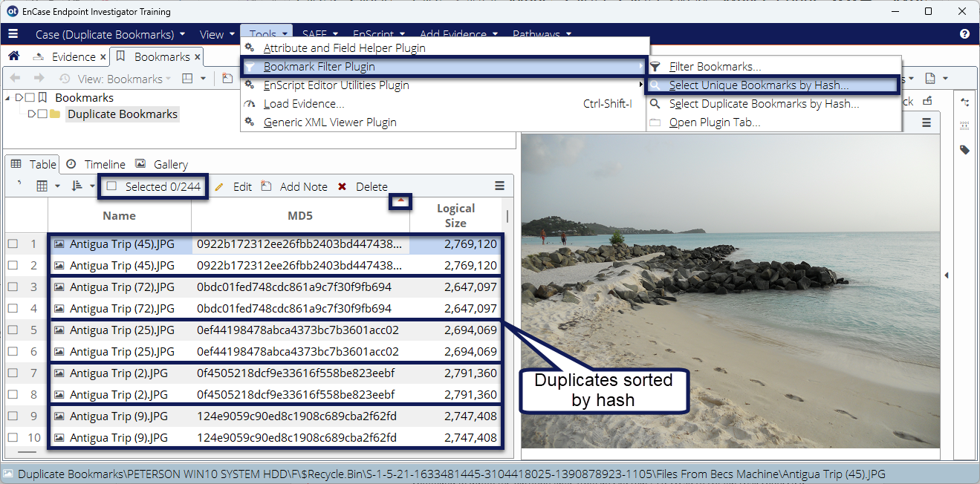This screenshot has width=980, height=484.
Task: Click the lock/undock icon above viewer
Action: pos(928,101)
